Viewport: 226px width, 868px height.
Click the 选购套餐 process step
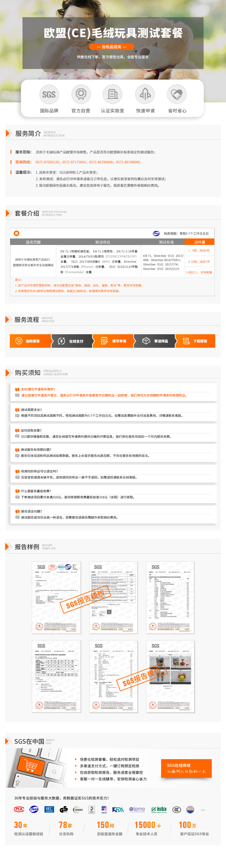click(30, 341)
